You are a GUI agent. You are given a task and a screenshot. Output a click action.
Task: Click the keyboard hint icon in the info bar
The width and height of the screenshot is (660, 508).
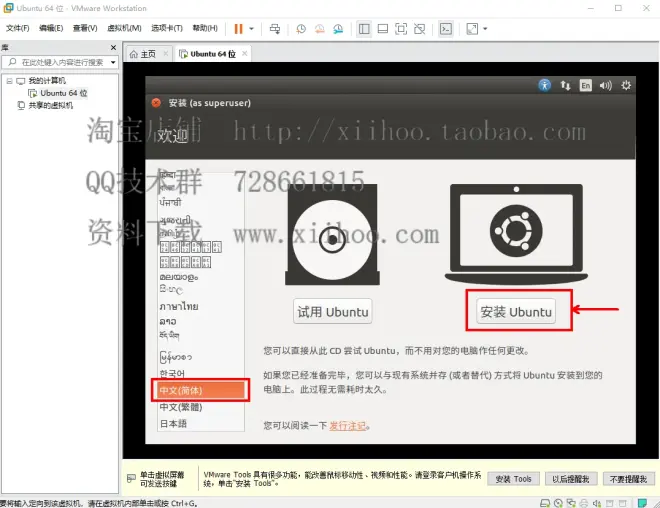click(x=131, y=479)
